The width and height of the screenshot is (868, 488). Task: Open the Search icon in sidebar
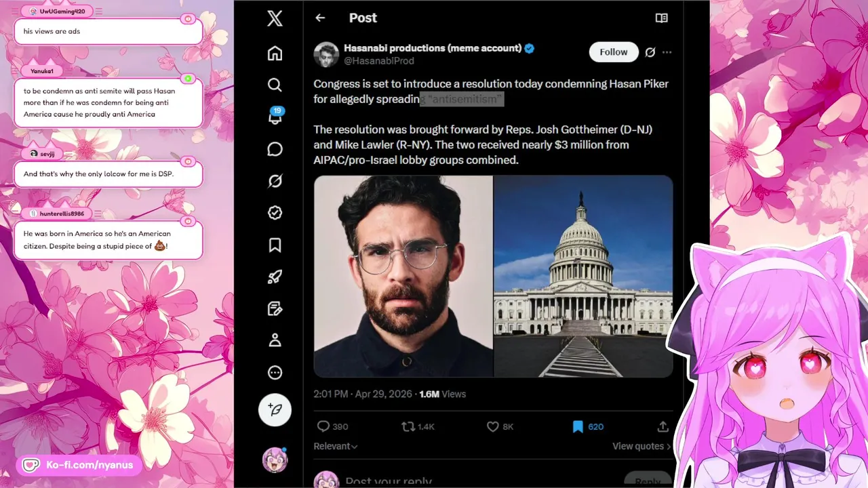point(275,85)
